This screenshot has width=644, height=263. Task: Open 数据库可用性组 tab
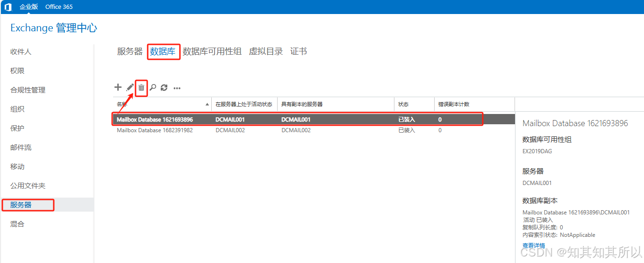(x=212, y=51)
